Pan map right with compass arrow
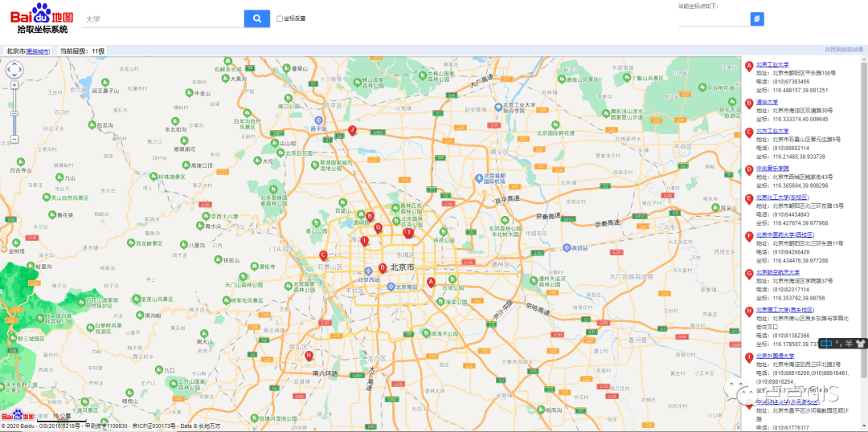The image size is (868, 432). click(20, 70)
